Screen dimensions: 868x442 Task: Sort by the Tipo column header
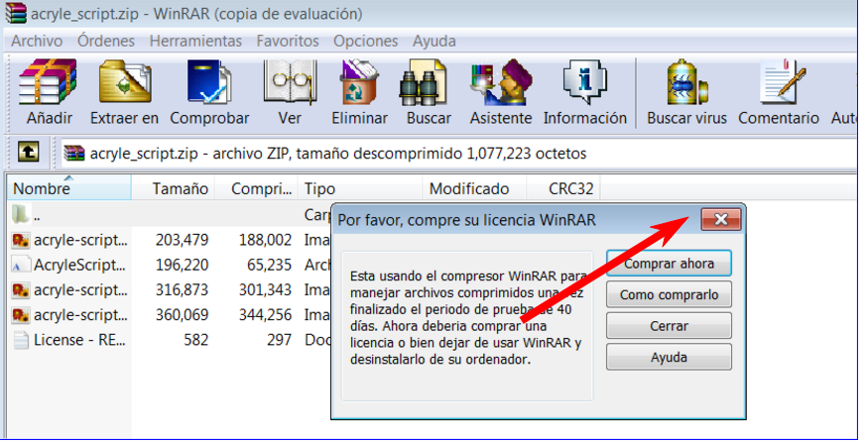(360, 188)
